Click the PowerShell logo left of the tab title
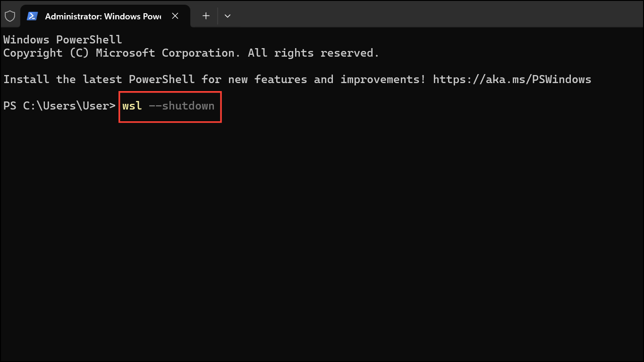 pos(32,16)
